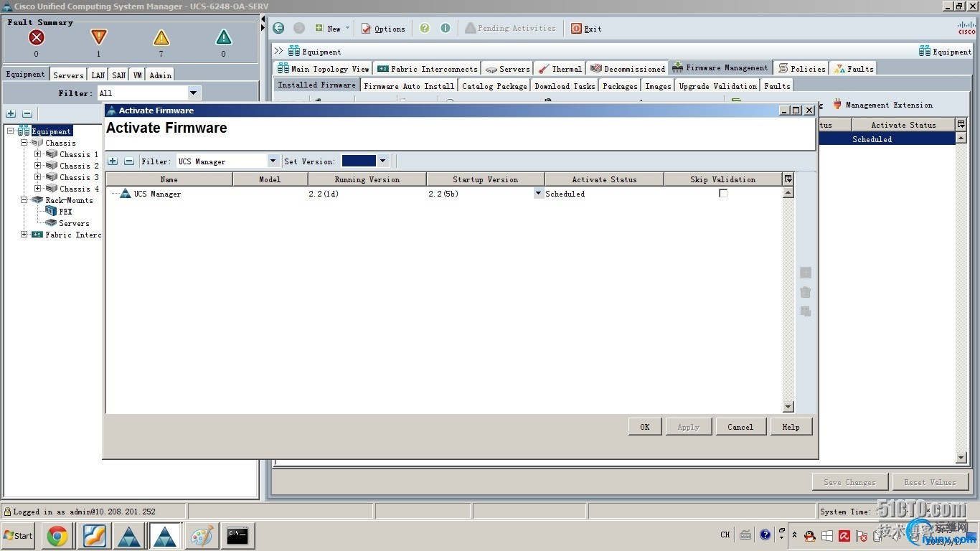Open the Paint app from the taskbar

click(x=202, y=536)
